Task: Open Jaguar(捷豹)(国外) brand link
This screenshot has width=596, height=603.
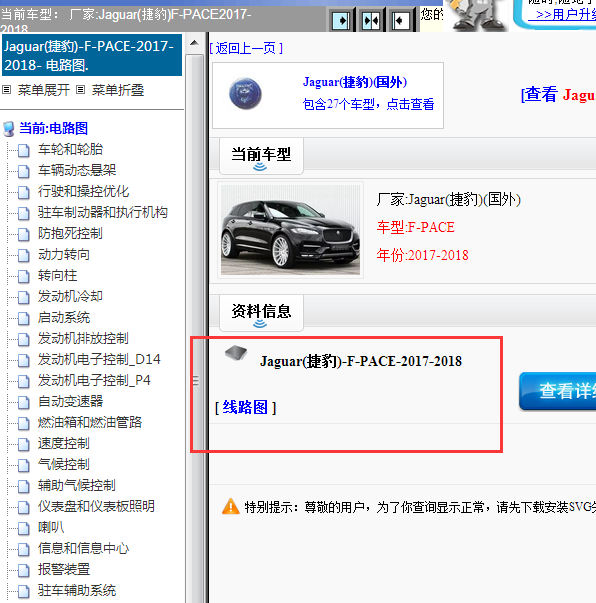Action: (x=355, y=82)
